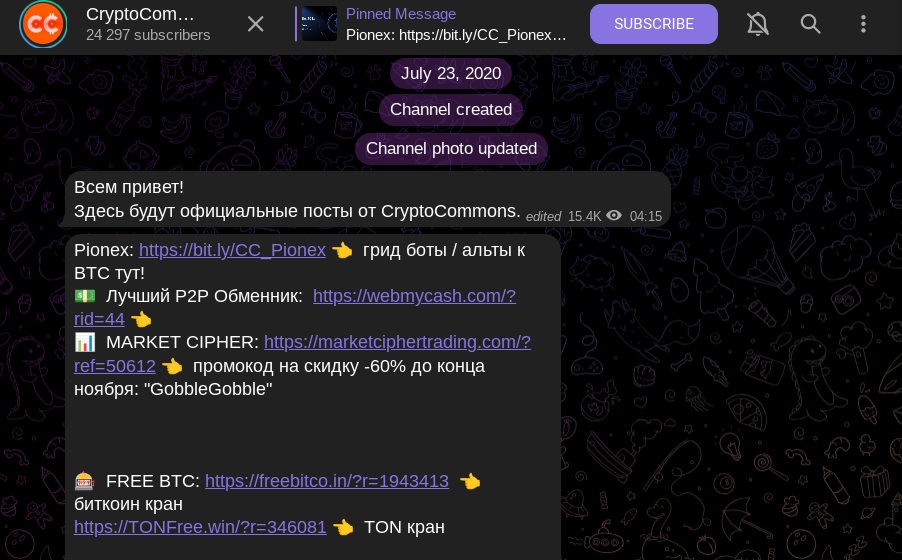Jump to the pinned Pionex message

[x=456, y=34]
